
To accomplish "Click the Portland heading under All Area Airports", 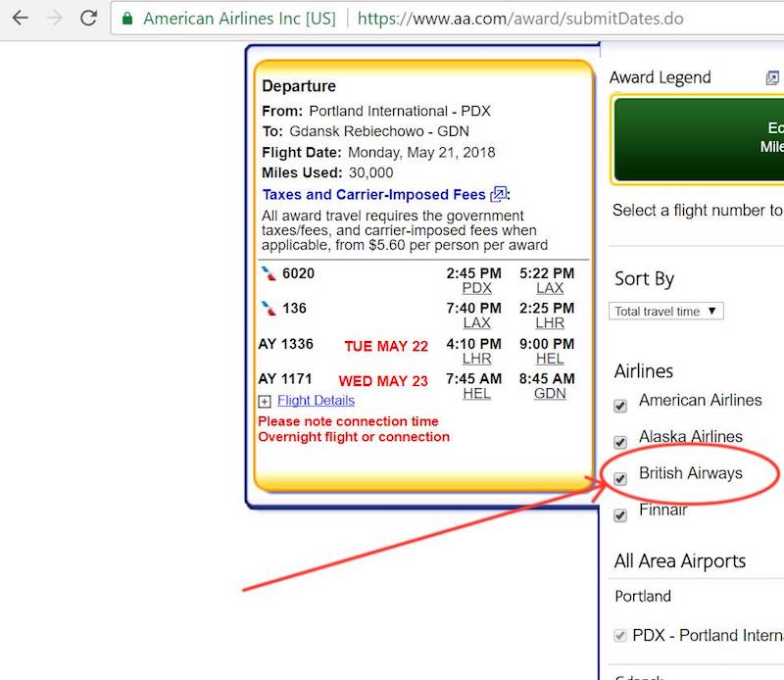I will pyautogui.click(x=643, y=596).
